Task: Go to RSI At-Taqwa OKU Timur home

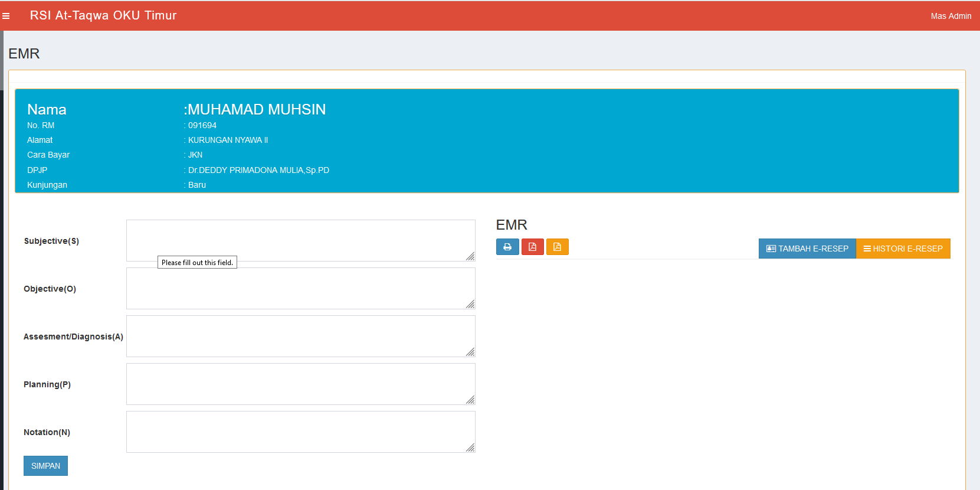Action: click(x=103, y=15)
